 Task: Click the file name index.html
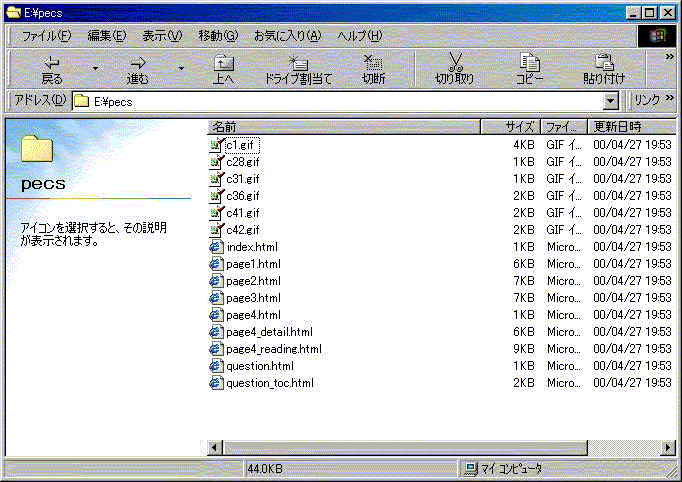[x=252, y=247]
